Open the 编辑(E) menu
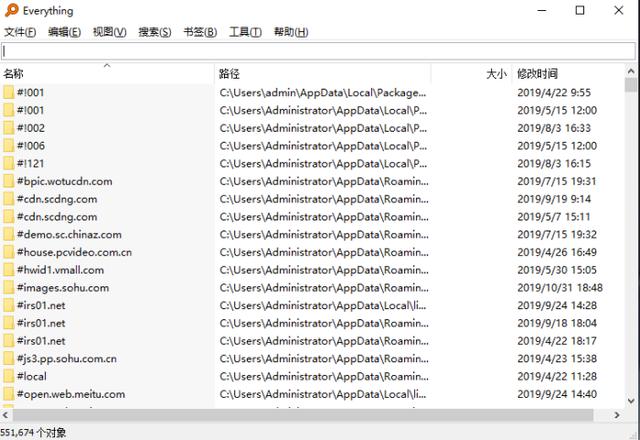Screen dimensions: 640x440 point(64,32)
